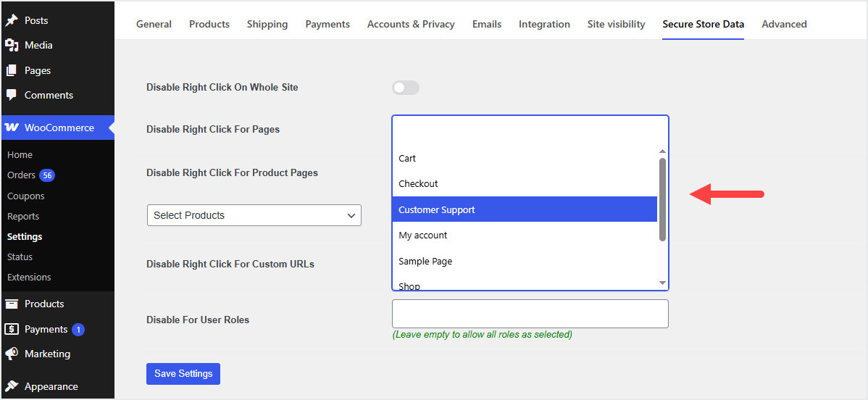868x400 pixels.
Task: Click the Comments speech bubble icon
Action: point(12,95)
